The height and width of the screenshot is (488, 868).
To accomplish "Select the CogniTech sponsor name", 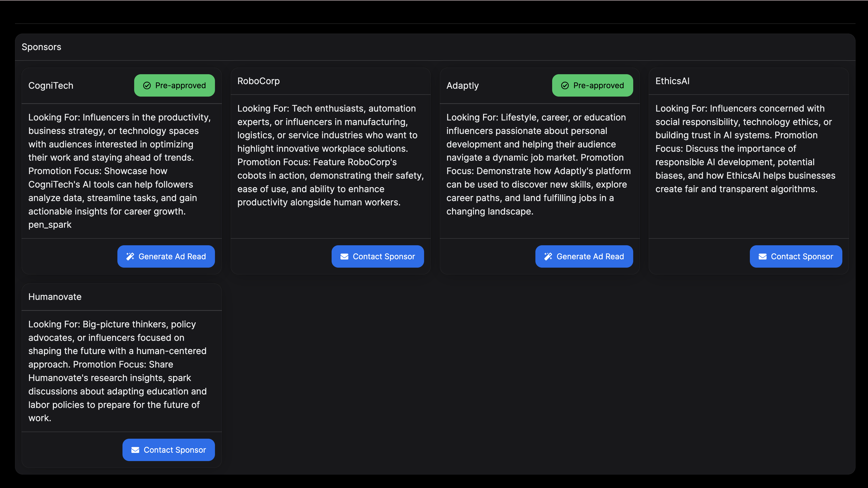I will tap(51, 86).
